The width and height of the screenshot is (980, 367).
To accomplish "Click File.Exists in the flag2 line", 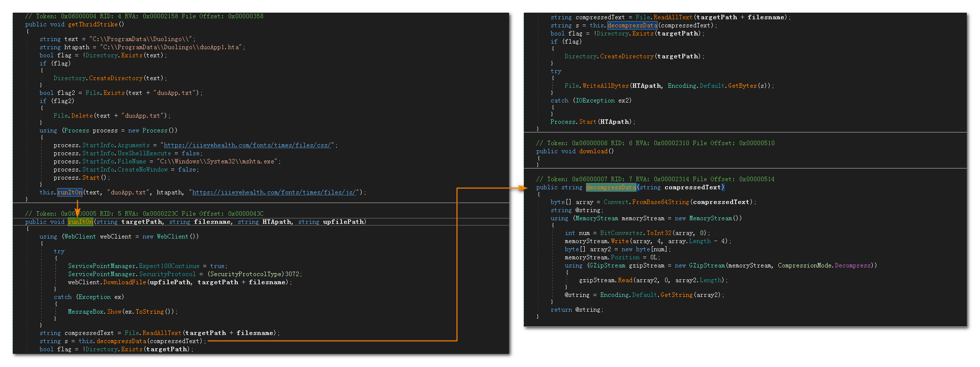I will click(105, 93).
